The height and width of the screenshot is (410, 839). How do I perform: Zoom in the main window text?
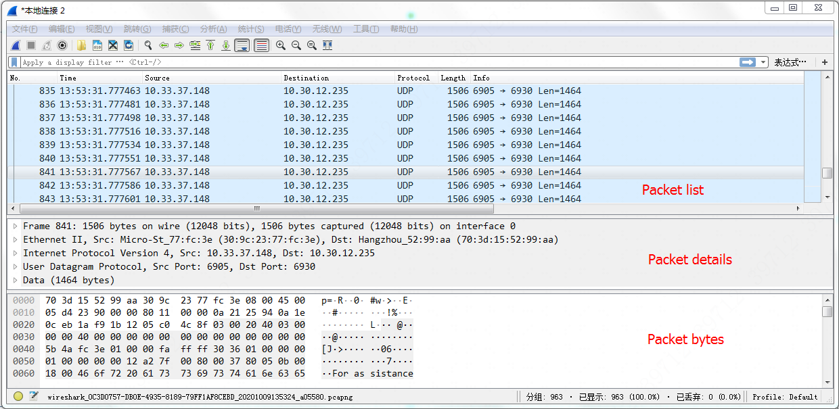tap(280, 45)
